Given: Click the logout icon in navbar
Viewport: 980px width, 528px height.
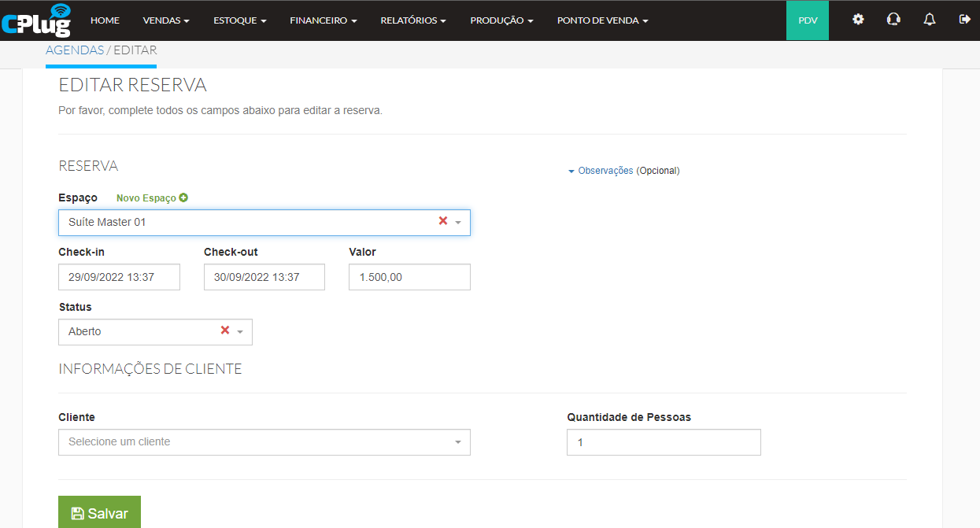Looking at the screenshot, I should pos(965,20).
